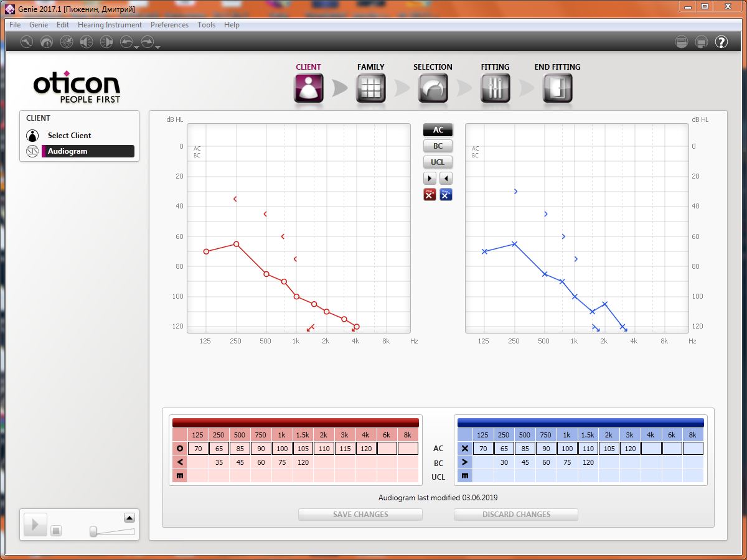Click the second monitor icon next to help
Viewport: 747px width, 560px height.
702,42
